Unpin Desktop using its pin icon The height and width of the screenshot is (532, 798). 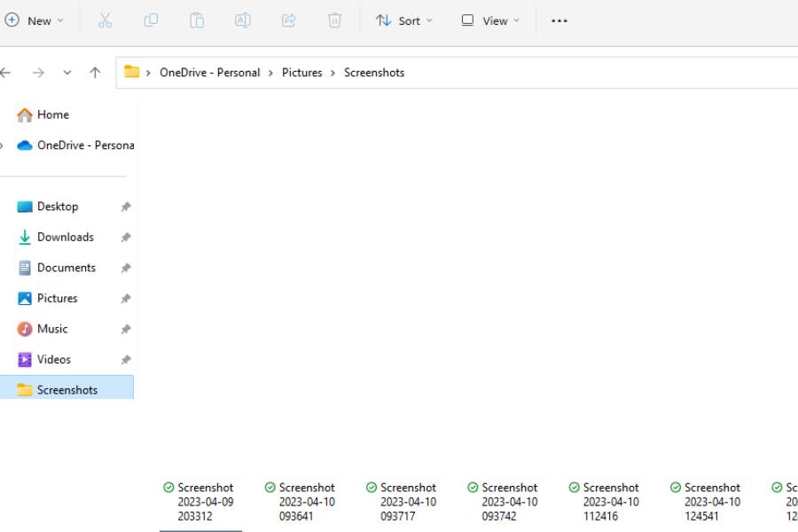126,207
